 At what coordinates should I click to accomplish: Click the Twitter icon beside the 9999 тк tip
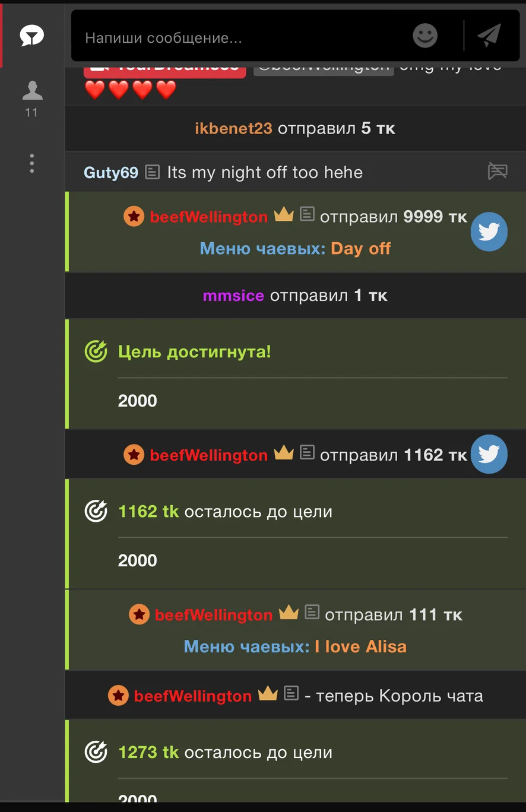point(489,231)
